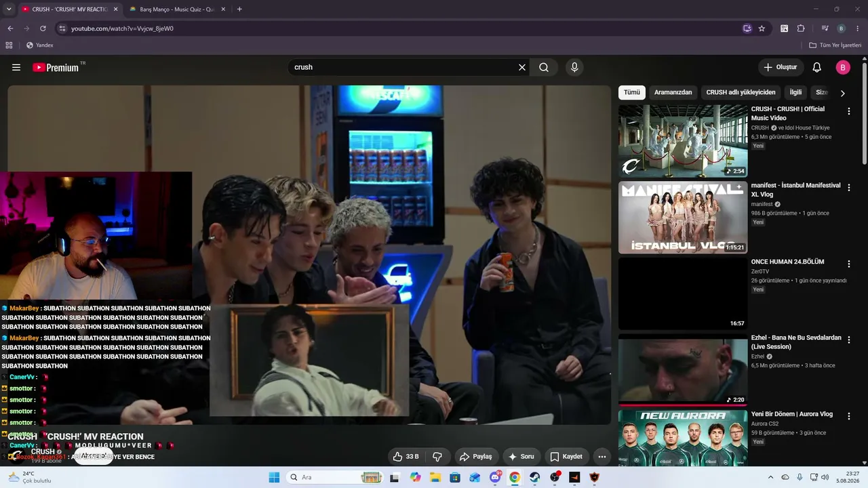The image size is (868, 488).
Task: Open CRUSH Official Music Video thumbnail
Action: (x=683, y=141)
